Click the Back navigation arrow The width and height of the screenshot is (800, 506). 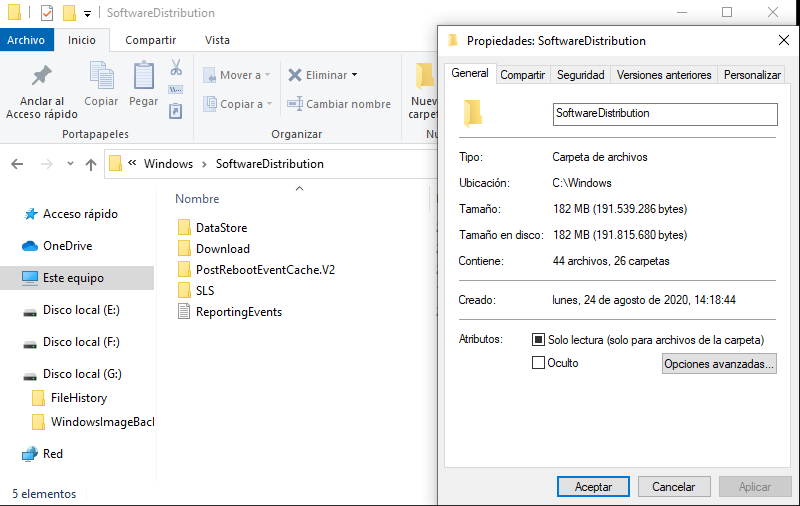[x=17, y=164]
